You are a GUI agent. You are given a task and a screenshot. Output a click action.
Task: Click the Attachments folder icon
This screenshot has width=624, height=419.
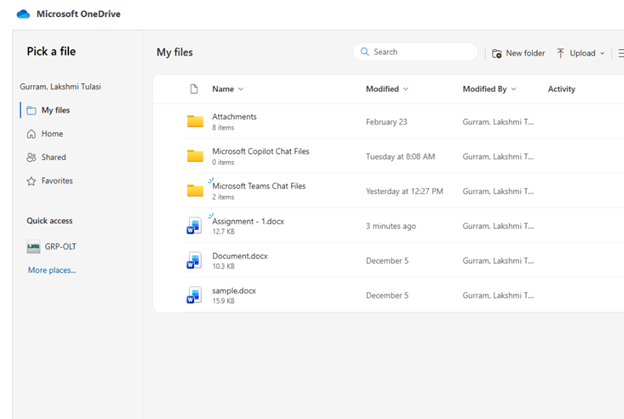tap(195, 121)
